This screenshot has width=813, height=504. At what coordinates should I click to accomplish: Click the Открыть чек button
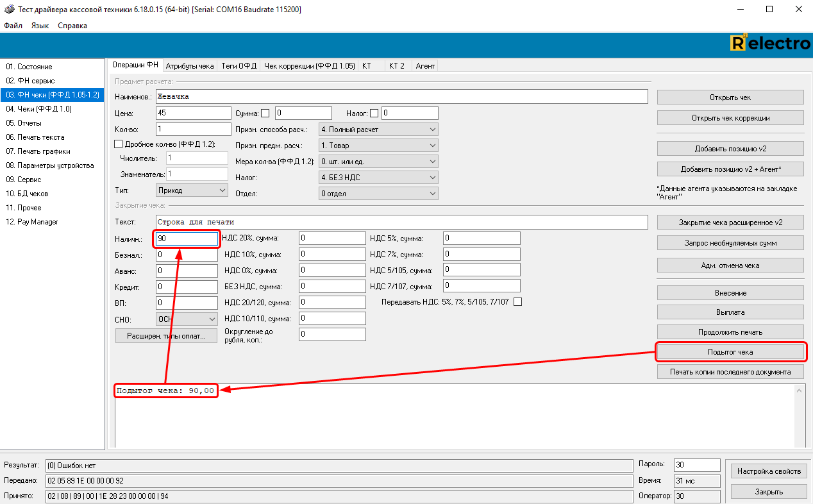click(730, 97)
